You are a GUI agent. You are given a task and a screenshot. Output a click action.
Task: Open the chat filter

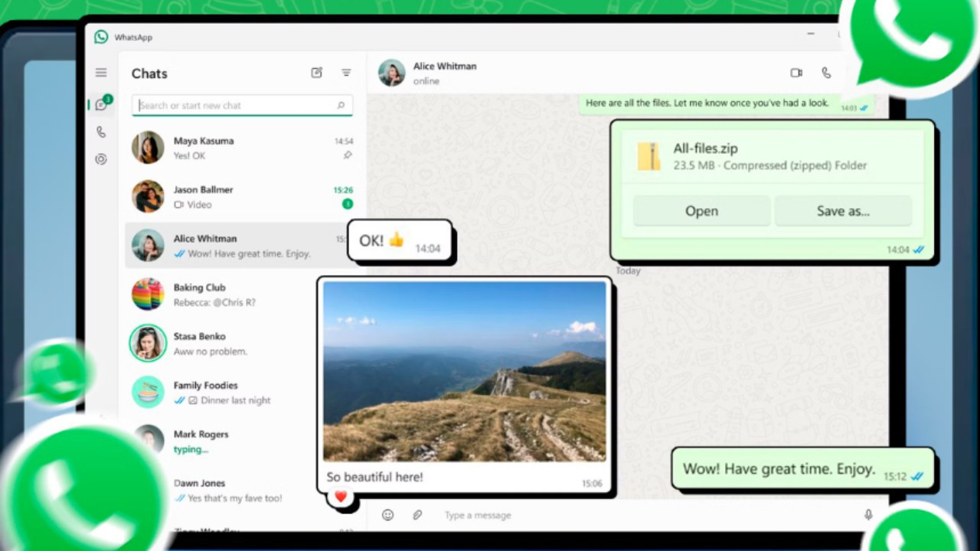[x=346, y=73]
